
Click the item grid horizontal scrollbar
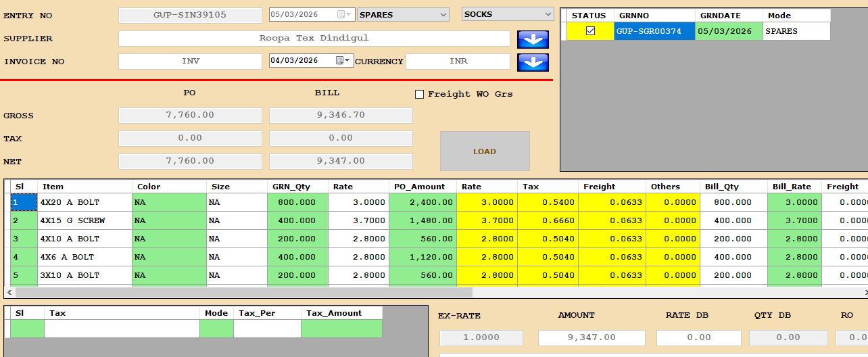[x=243, y=292]
